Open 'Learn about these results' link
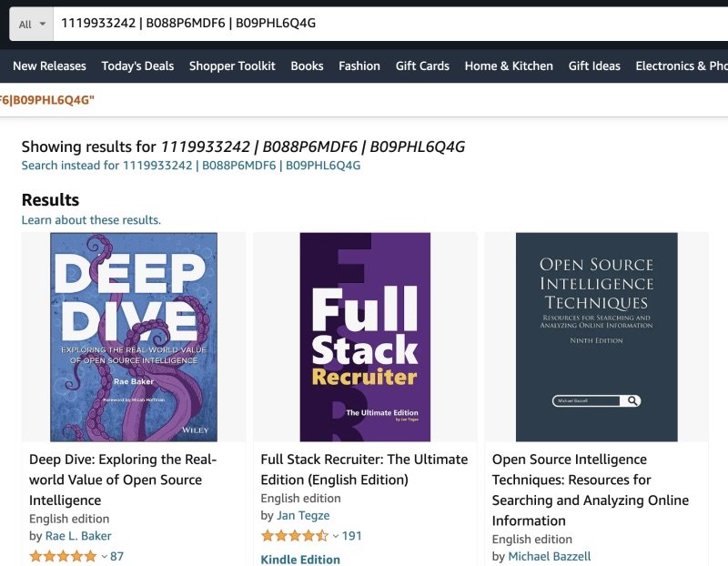The width and height of the screenshot is (728, 566). 91,219
